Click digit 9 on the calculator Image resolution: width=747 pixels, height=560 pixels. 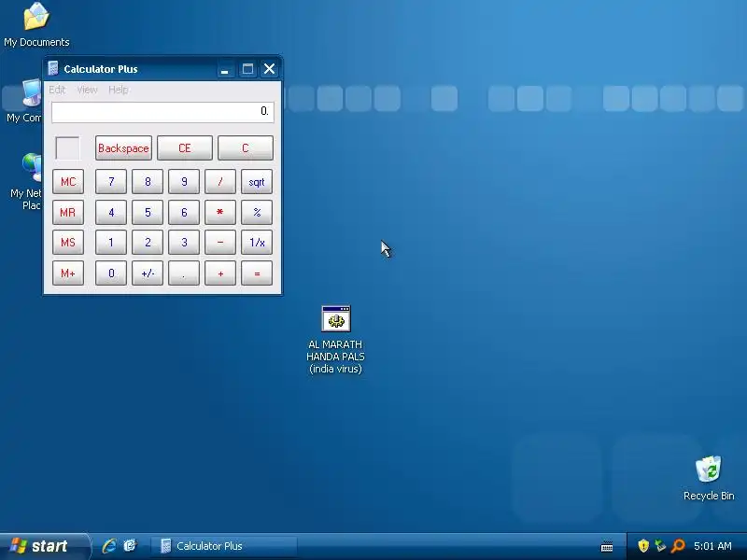pos(184,181)
